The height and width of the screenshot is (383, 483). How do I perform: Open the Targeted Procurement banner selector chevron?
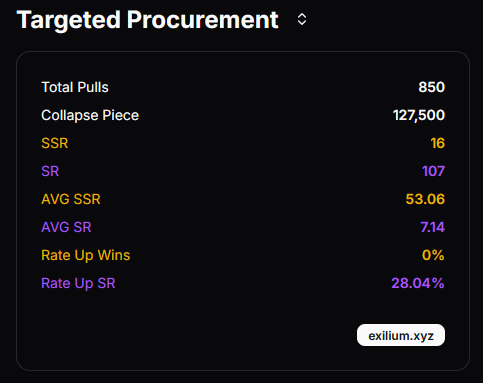coord(302,19)
